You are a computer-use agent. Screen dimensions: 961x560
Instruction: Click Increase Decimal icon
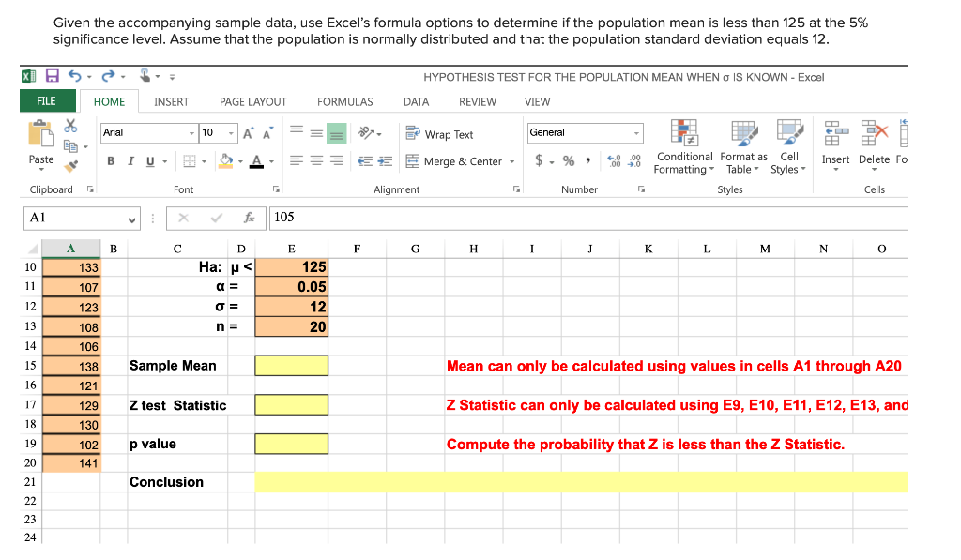[x=614, y=161]
